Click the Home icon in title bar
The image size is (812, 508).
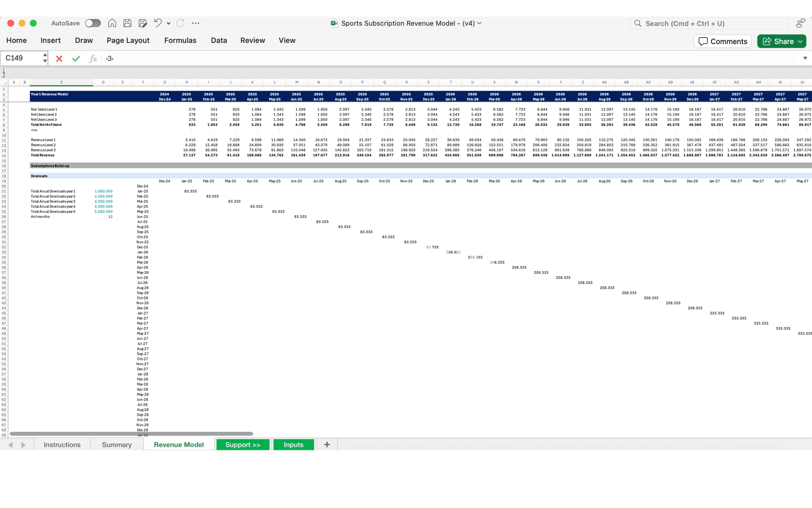[112, 23]
